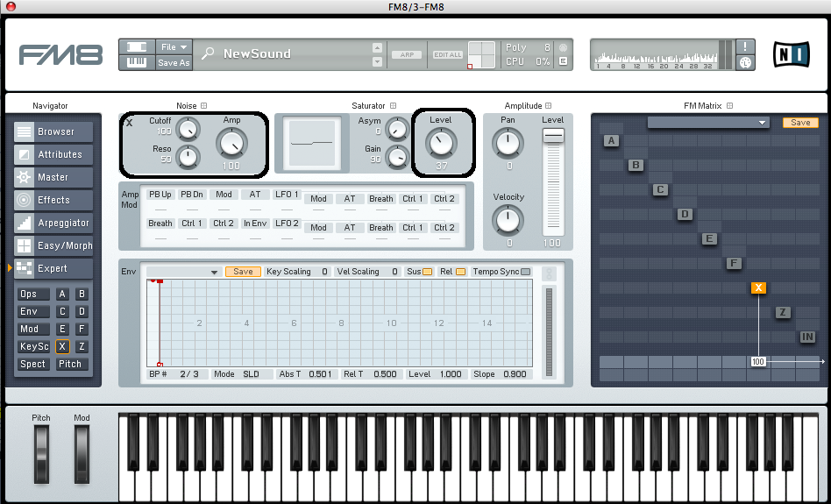Open the Spect expert view
Screen dimensions: 831x504
33,364
